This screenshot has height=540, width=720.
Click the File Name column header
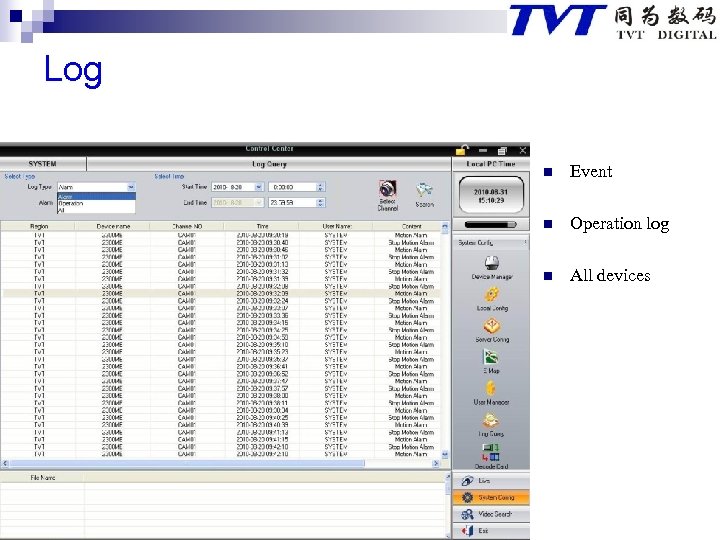[43, 478]
